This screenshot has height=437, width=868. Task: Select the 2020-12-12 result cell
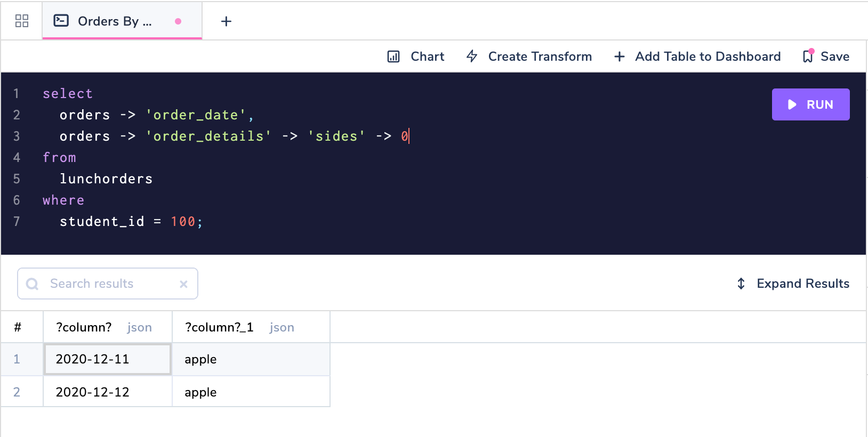click(107, 392)
